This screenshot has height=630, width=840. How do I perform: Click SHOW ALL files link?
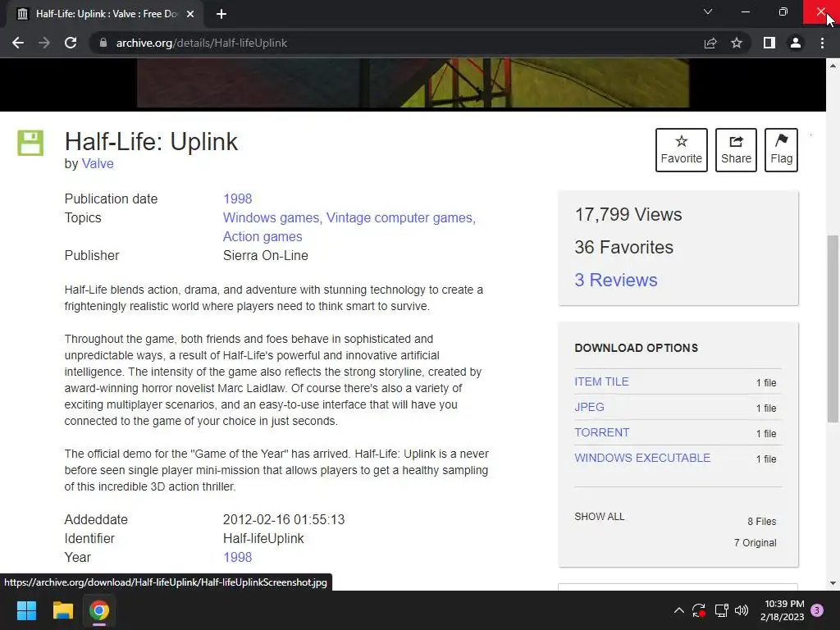pyautogui.click(x=600, y=517)
